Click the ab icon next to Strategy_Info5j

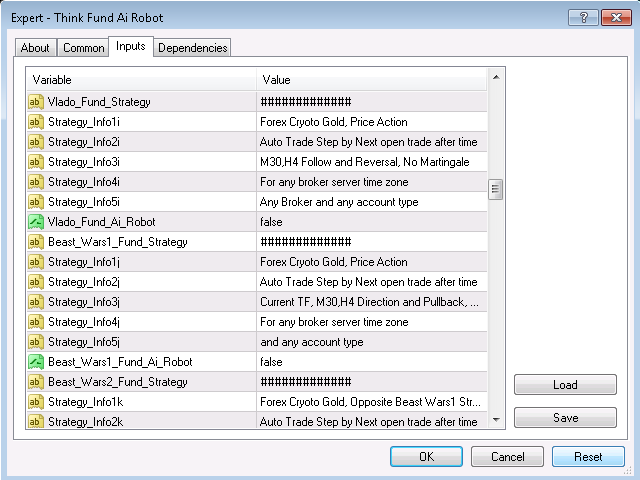[x=36, y=342]
